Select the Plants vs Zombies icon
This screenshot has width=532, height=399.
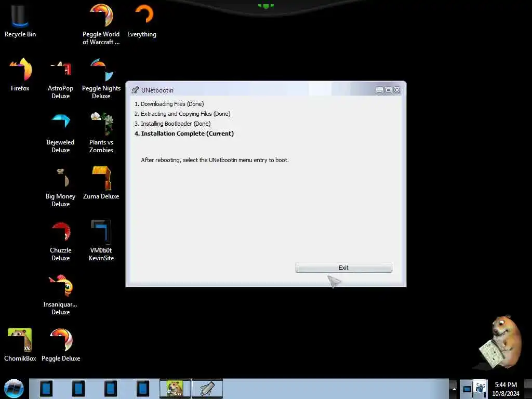101,133
